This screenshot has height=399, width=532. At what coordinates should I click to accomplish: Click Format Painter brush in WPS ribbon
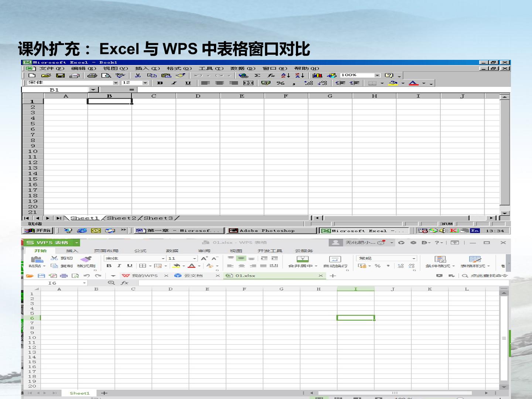point(86,259)
